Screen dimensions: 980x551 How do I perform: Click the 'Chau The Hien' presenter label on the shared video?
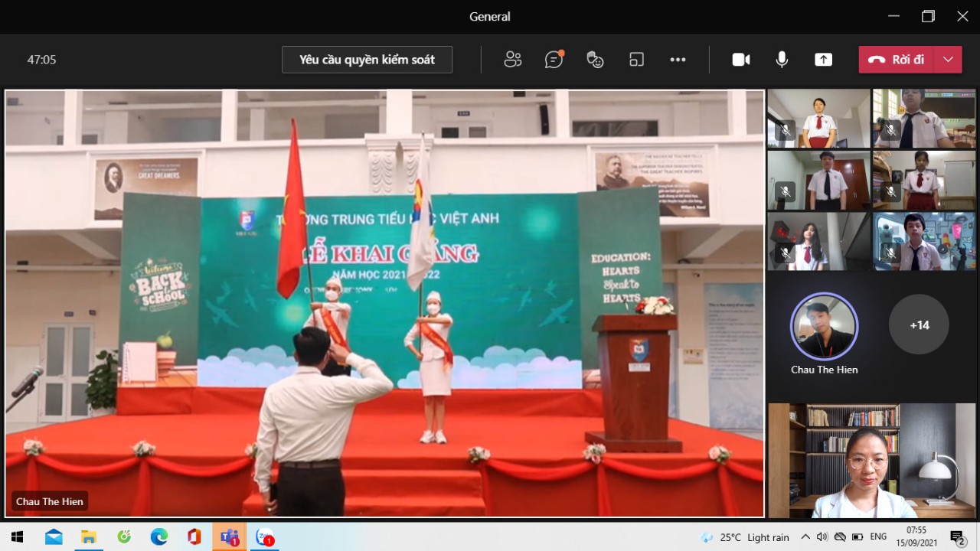(50, 502)
